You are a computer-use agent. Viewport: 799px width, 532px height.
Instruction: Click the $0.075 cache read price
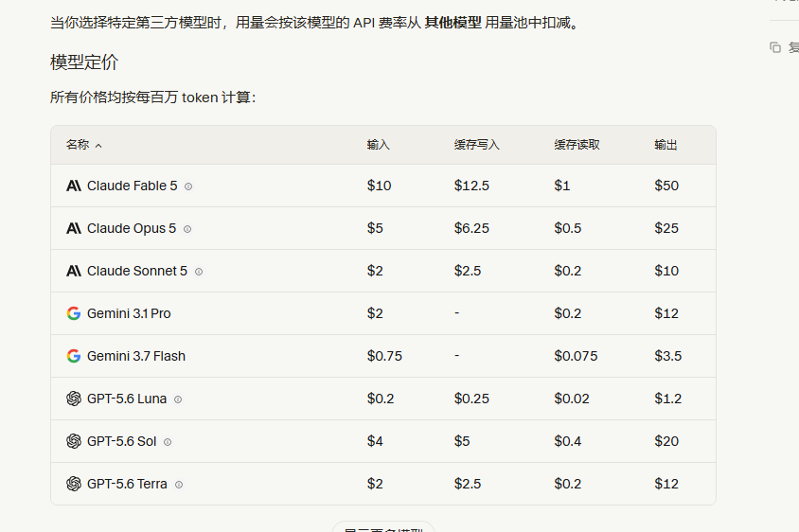coord(576,356)
